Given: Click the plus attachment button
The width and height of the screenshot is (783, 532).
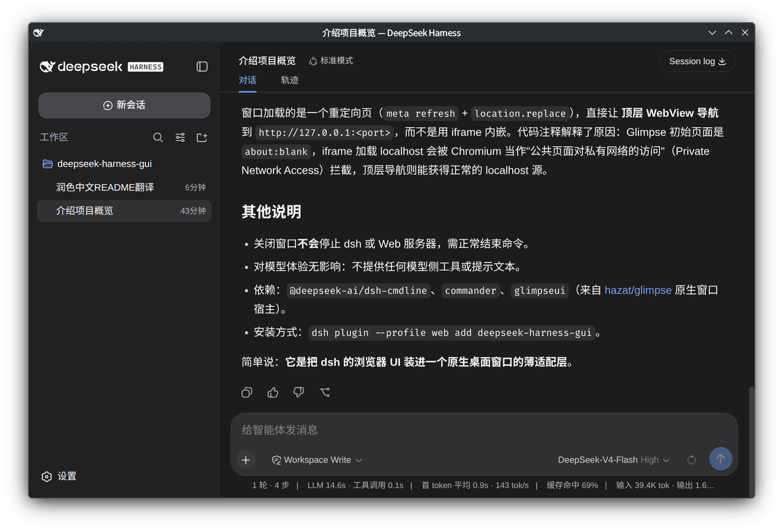Looking at the screenshot, I should (246, 460).
